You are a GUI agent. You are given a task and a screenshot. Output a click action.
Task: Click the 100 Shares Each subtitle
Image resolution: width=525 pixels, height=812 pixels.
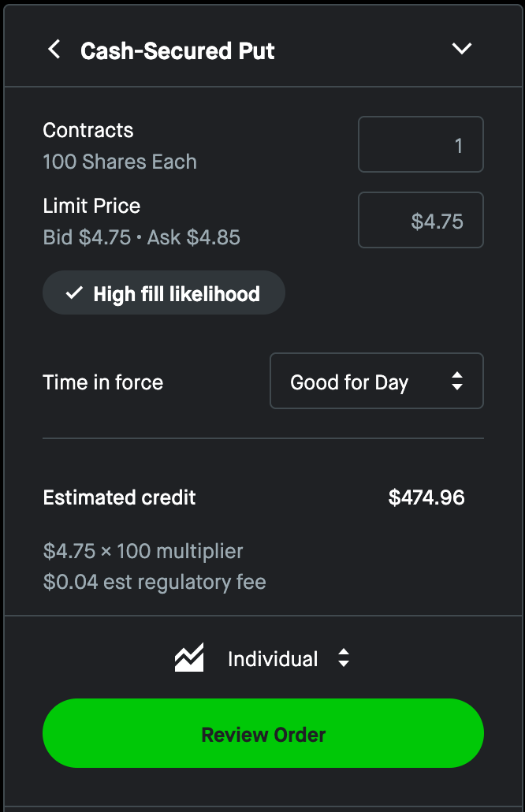coord(120,162)
